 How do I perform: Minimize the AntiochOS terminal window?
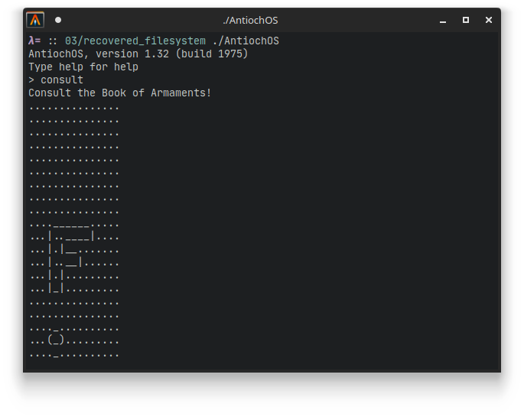(x=443, y=21)
